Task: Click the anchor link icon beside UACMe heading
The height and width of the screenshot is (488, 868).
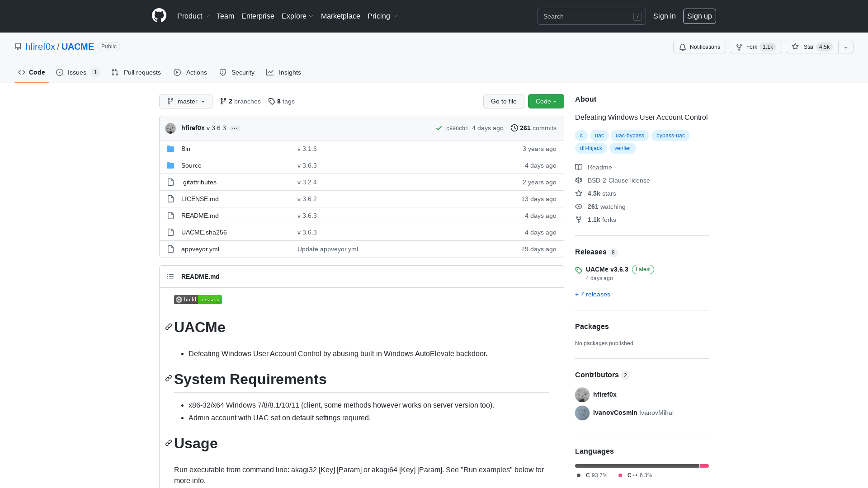Action: [169, 327]
